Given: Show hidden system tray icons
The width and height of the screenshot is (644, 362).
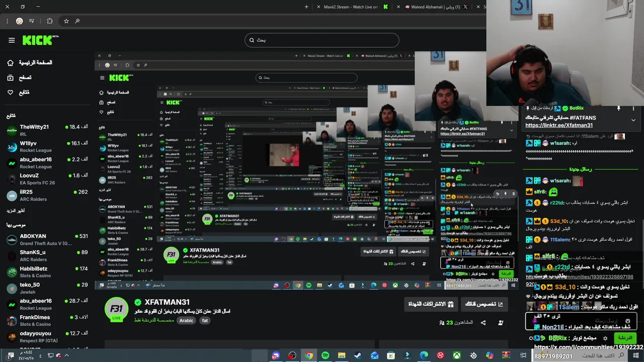Looking at the screenshot, I should pyautogui.click(x=66, y=355).
